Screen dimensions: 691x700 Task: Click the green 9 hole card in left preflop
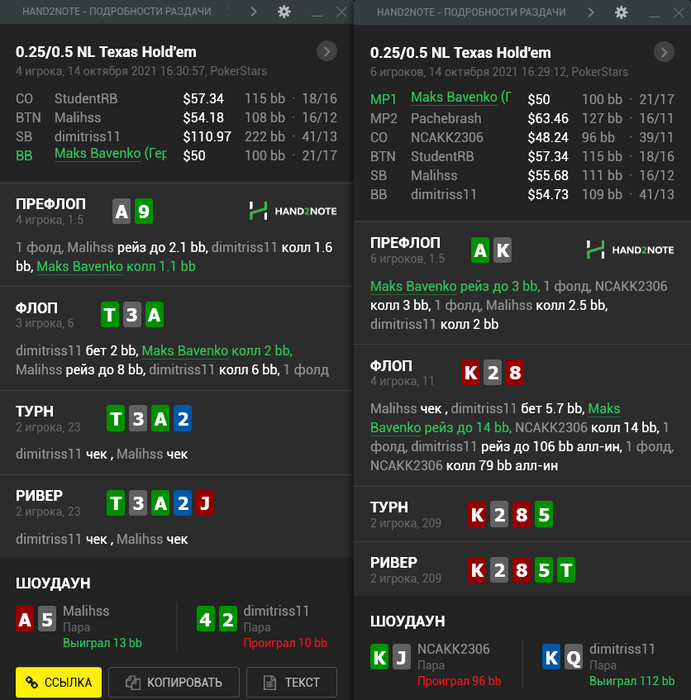tap(144, 211)
